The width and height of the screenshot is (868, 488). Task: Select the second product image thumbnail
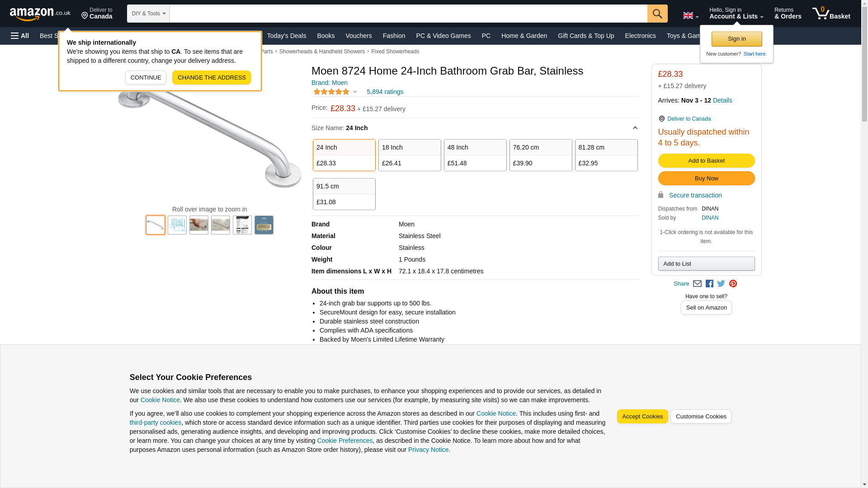coord(177,225)
